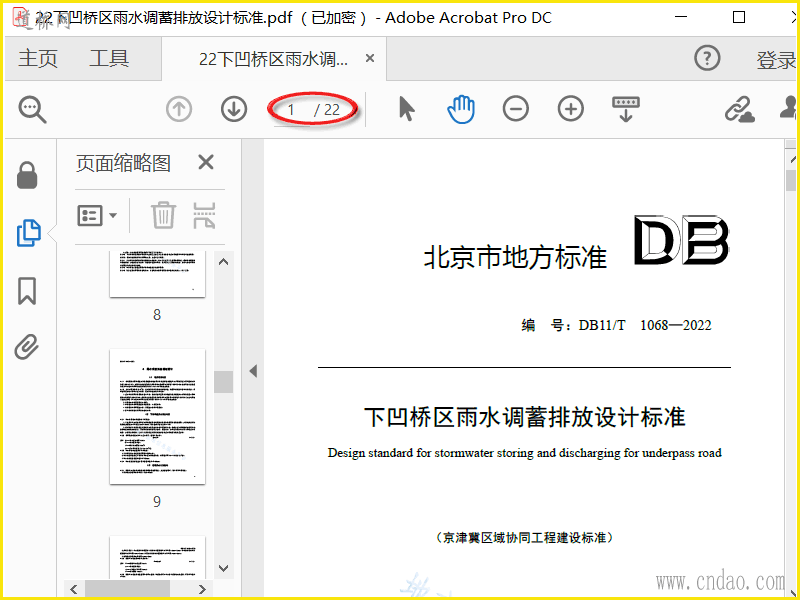The image size is (800, 600).
Task: Click the standard number DB11/T 1068—2022
Action: 645,325
